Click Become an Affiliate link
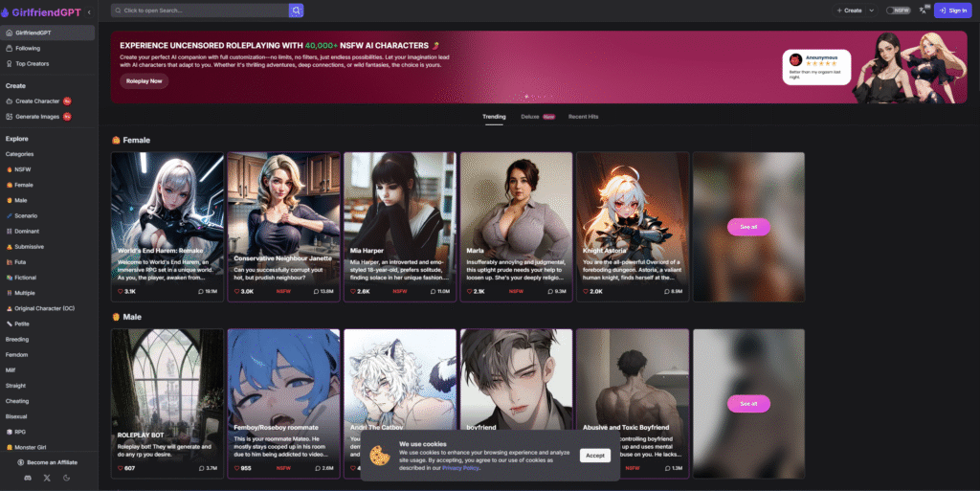The image size is (980, 491). (x=48, y=462)
